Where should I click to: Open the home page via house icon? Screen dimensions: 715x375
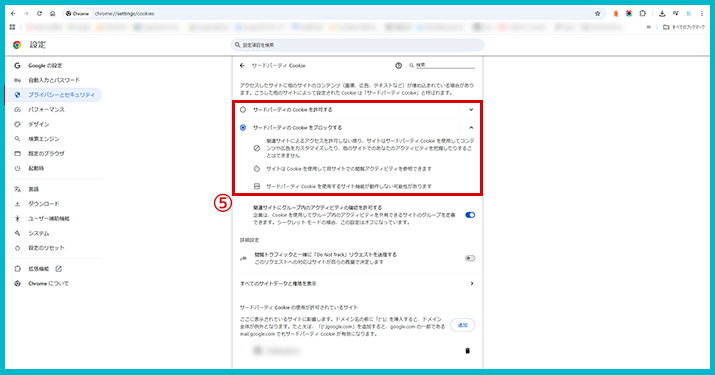click(52, 14)
